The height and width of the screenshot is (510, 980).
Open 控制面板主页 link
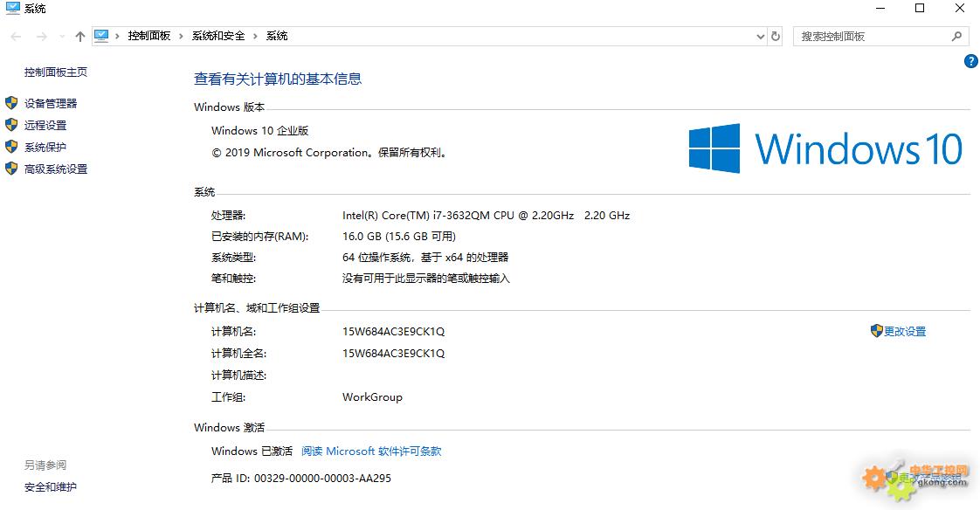(56, 72)
